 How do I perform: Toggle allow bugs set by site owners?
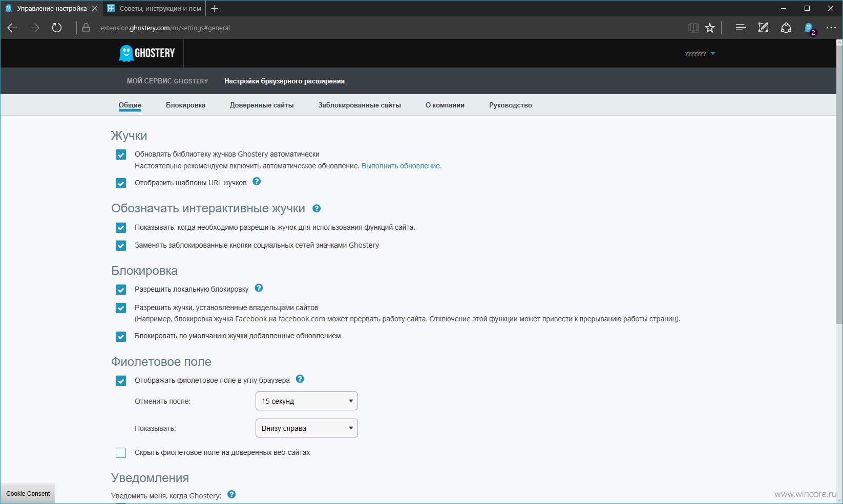pyautogui.click(x=121, y=308)
